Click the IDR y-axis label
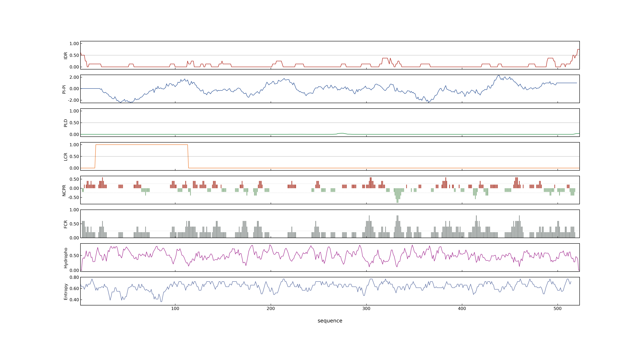The image size is (644, 343). pos(66,55)
